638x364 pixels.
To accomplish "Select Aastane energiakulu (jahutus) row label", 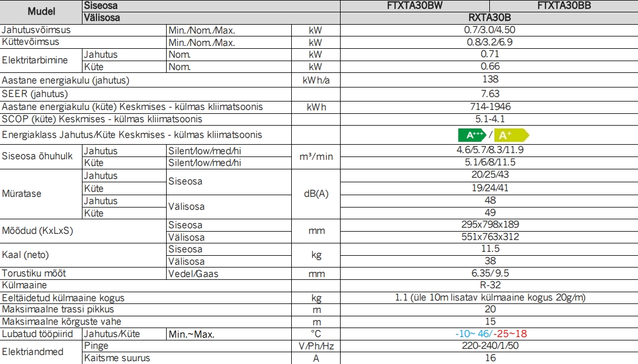I will click(66, 81).
